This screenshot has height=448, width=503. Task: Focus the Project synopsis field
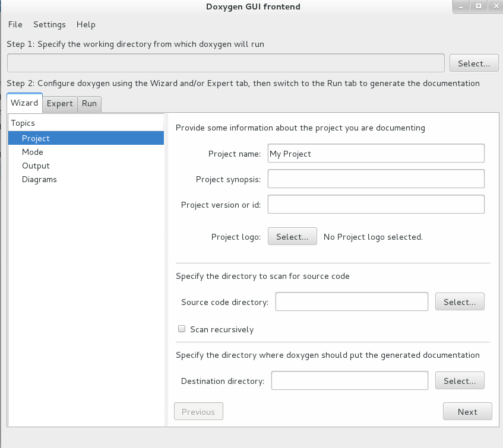(x=376, y=179)
